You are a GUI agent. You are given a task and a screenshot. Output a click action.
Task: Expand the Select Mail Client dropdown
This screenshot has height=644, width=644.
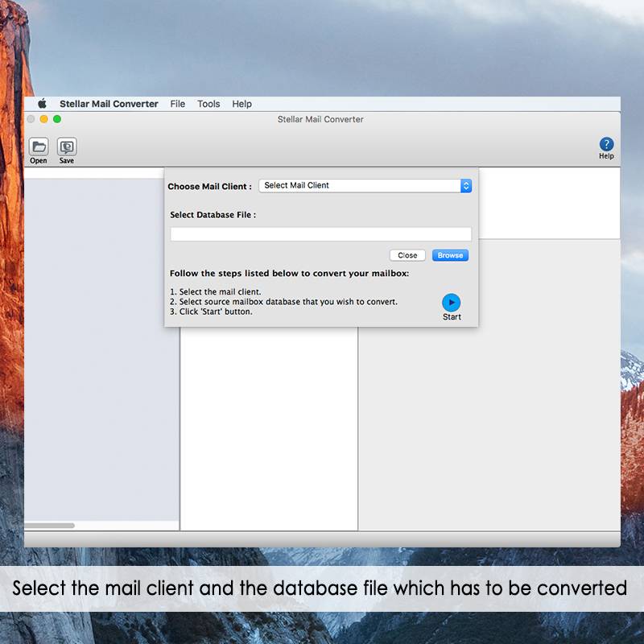point(365,186)
